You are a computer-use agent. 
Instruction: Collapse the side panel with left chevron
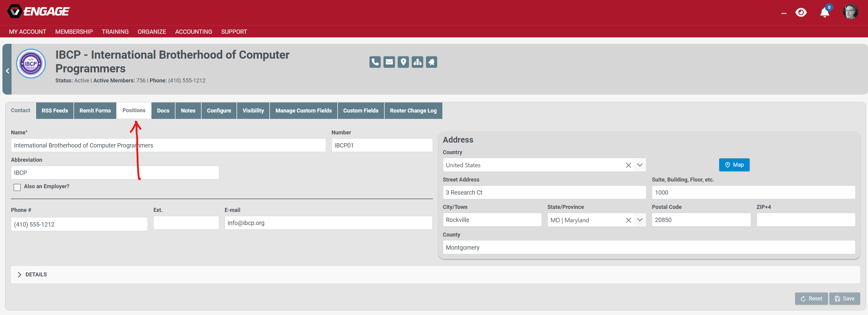(7, 71)
